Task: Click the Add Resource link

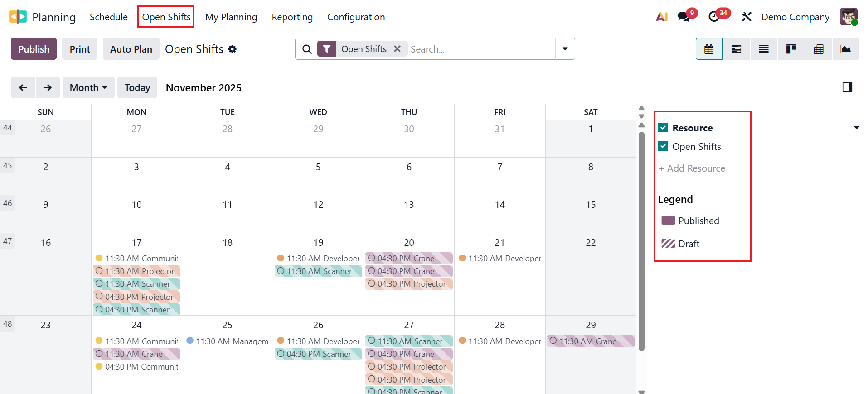Action: pyautogui.click(x=692, y=168)
